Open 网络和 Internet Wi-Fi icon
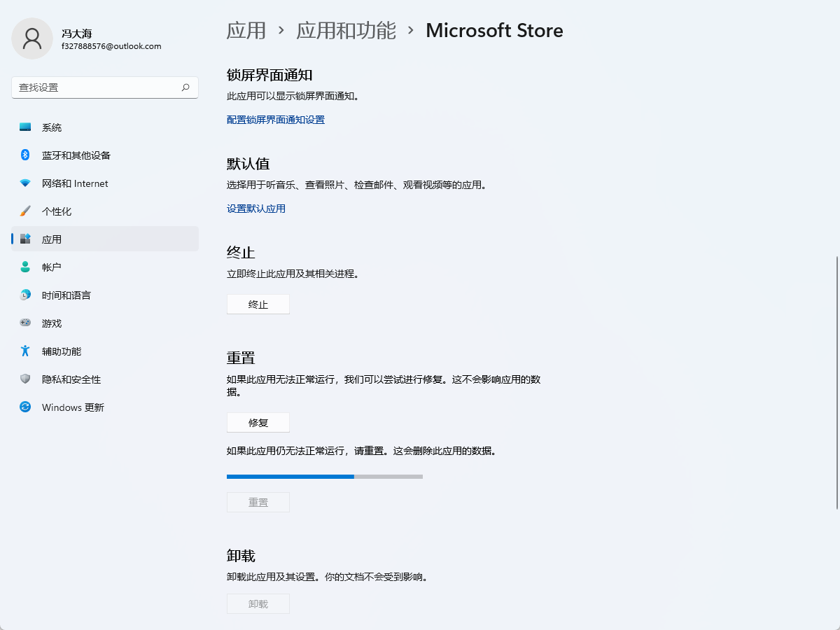 [25, 183]
